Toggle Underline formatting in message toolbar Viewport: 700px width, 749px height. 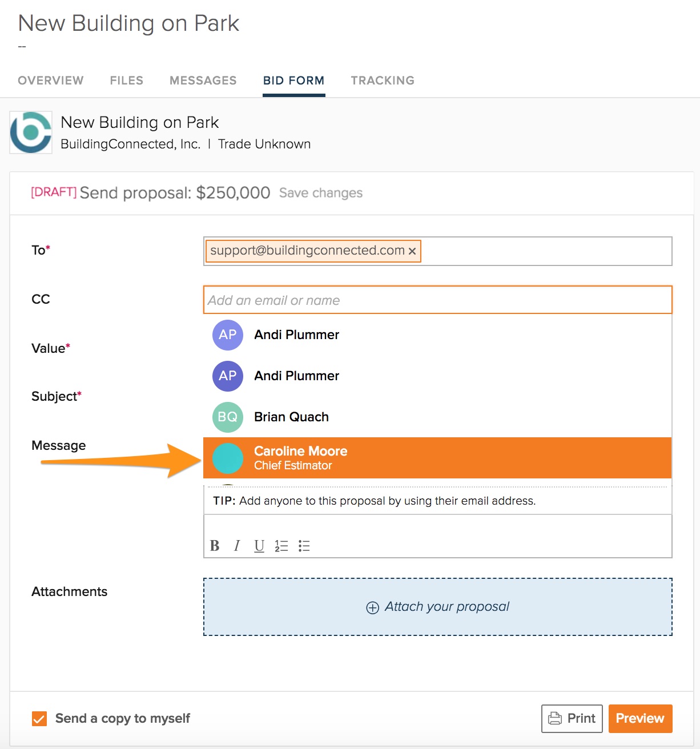pos(259,546)
